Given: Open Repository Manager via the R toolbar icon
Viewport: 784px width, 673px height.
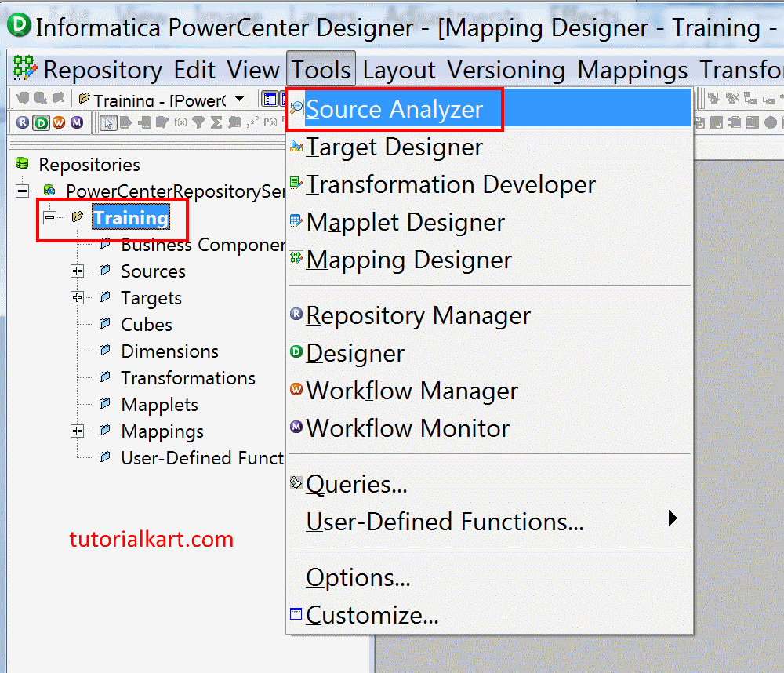Looking at the screenshot, I should pos(23,122).
